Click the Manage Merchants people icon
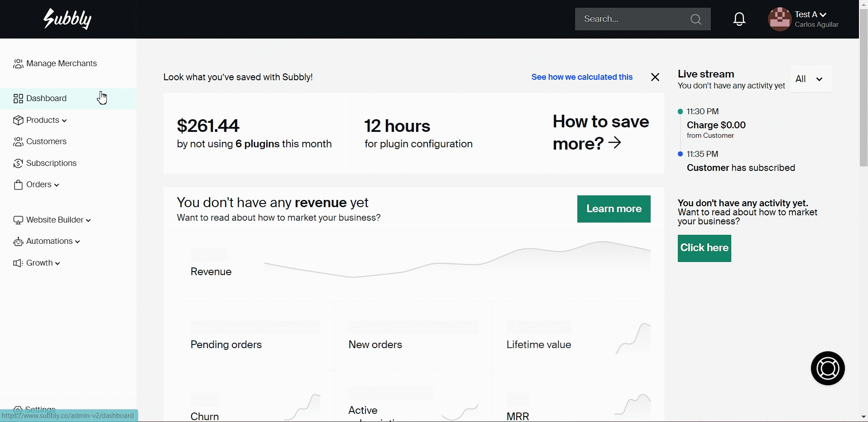The height and width of the screenshot is (422, 868). coord(18,64)
